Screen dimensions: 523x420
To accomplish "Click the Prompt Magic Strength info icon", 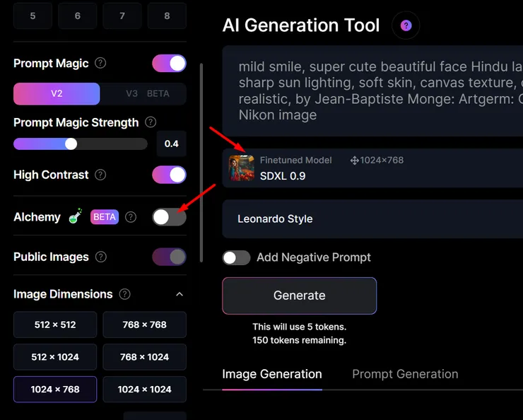I will point(150,122).
